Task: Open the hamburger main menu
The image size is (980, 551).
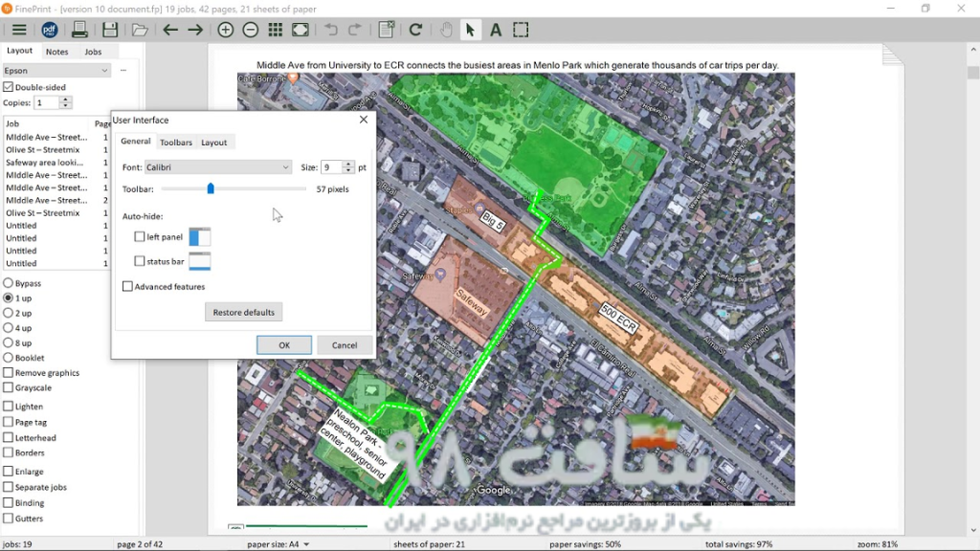Action: pyautogui.click(x=19, y=30)
